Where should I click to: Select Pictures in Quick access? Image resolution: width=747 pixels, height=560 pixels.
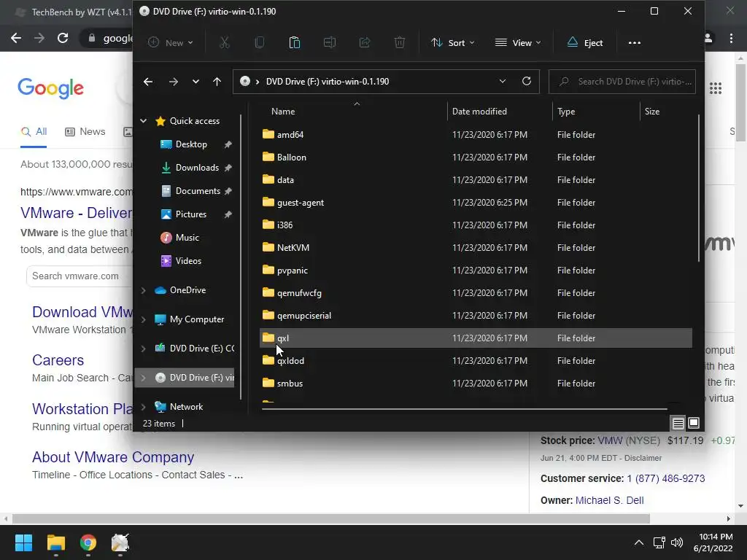click(190, 214)
